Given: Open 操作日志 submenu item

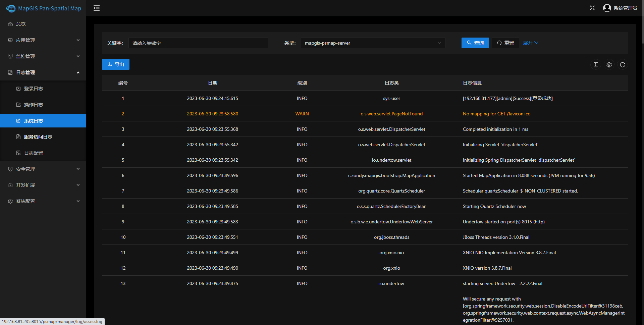Looking at the screenshot, I should pos(43,105).
